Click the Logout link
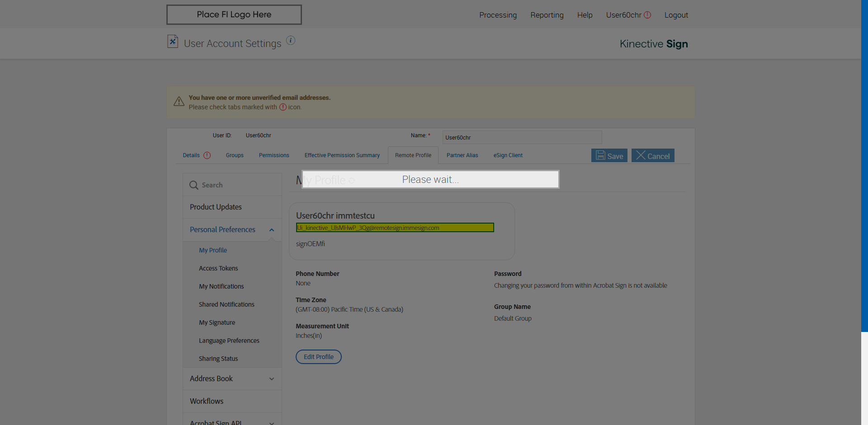The image size is (868, 425). [x=676, y=15]
